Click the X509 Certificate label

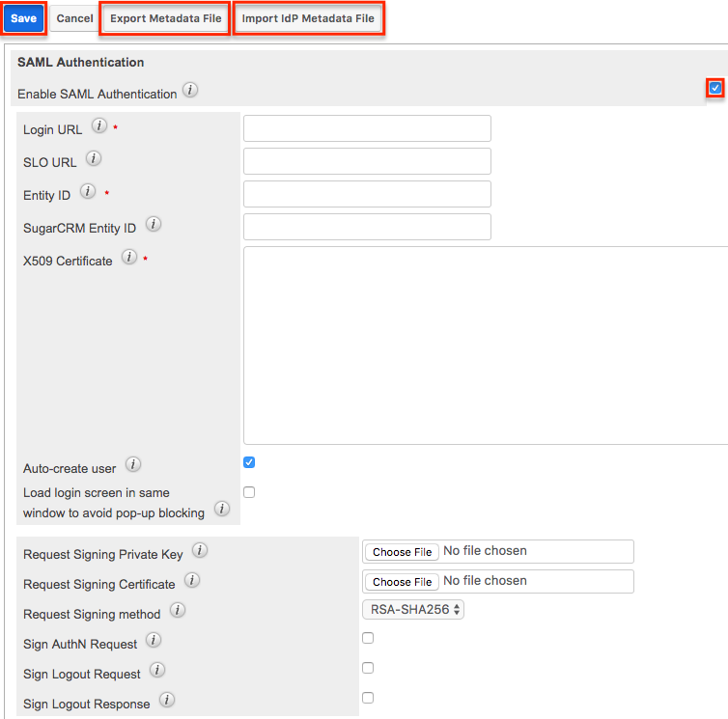68,261
